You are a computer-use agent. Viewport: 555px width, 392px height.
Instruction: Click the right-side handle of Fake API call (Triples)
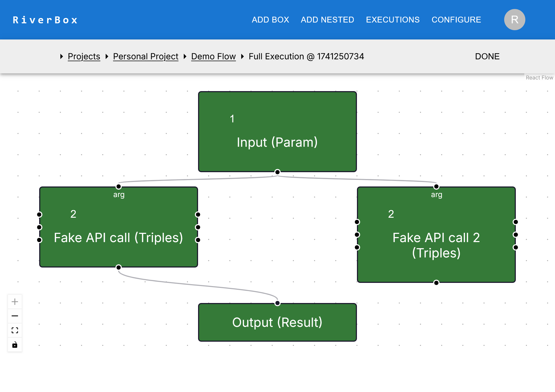click(198, 227)
